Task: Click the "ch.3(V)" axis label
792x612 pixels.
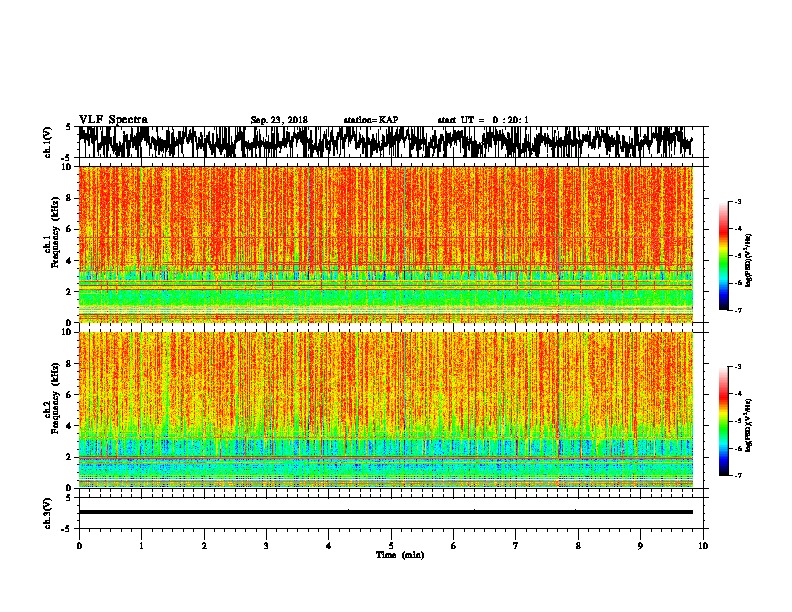Action: coord(47,513)
